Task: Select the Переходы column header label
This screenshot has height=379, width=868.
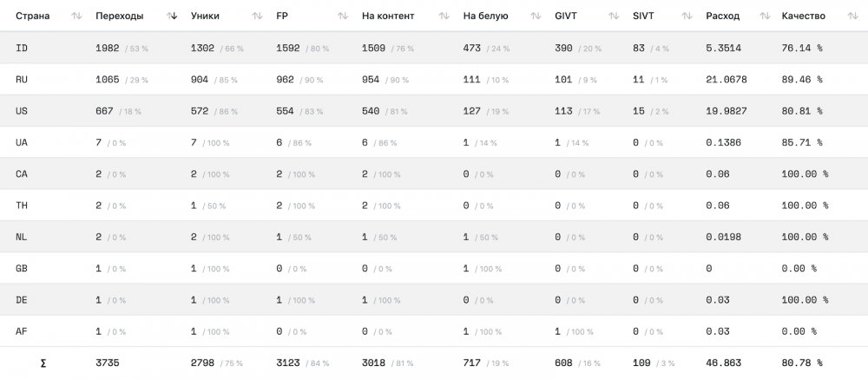Action: [120, 16]
